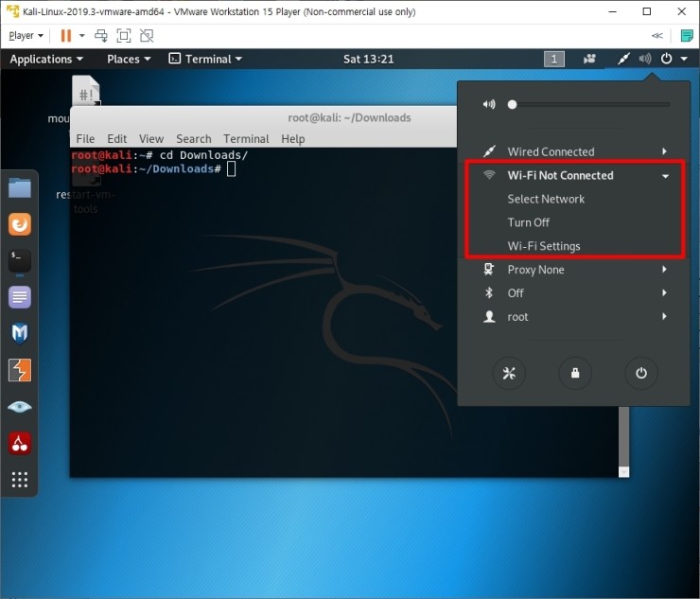Open Wi-Fi Settings
The width and height of the screenshot is (700, 599).
point(544,246)
